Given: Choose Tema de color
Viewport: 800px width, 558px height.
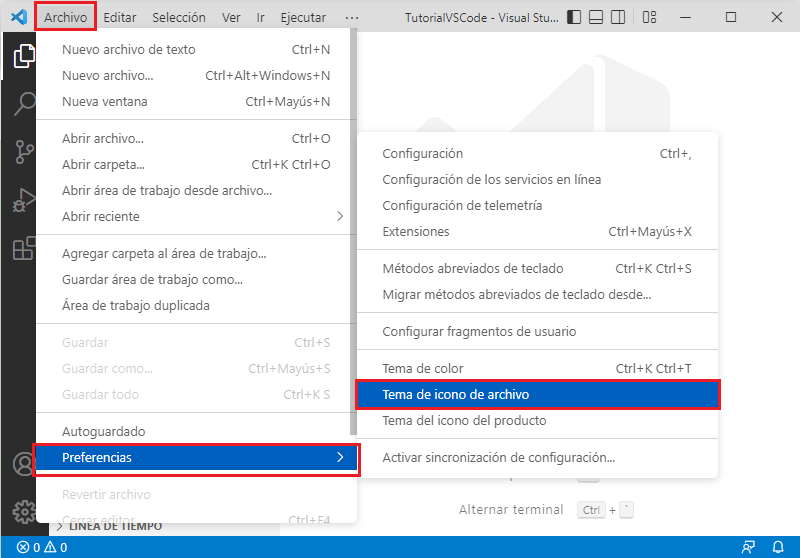Looking at the screenshot, I should (x=537, y=368).
